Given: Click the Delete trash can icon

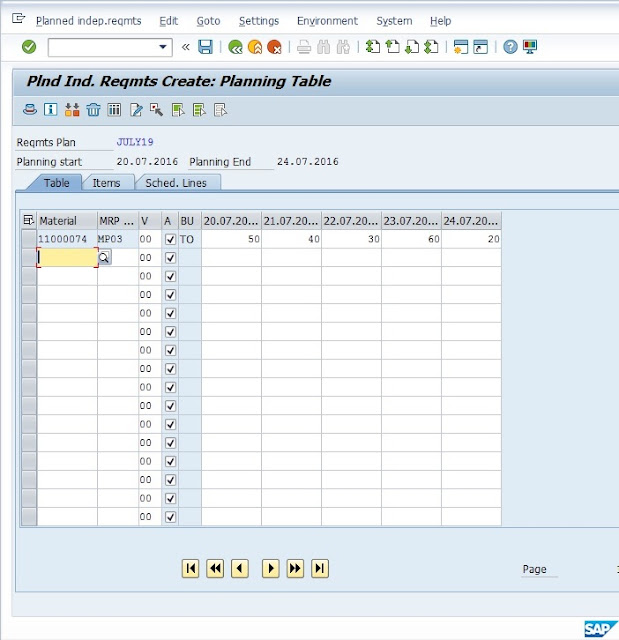Looking at the screenshot, I should [93, 110].
